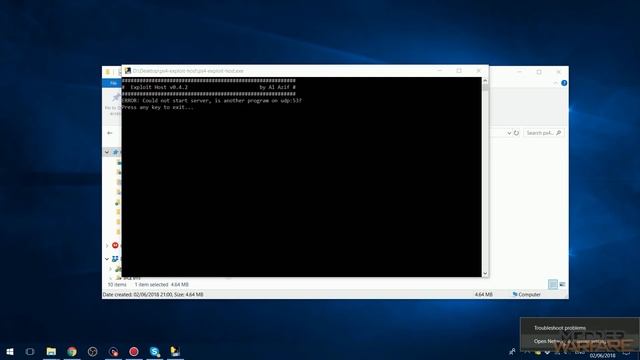Expand the red-icon node in Explorer sidebar
640x360 pixels.
click(107, 245)
